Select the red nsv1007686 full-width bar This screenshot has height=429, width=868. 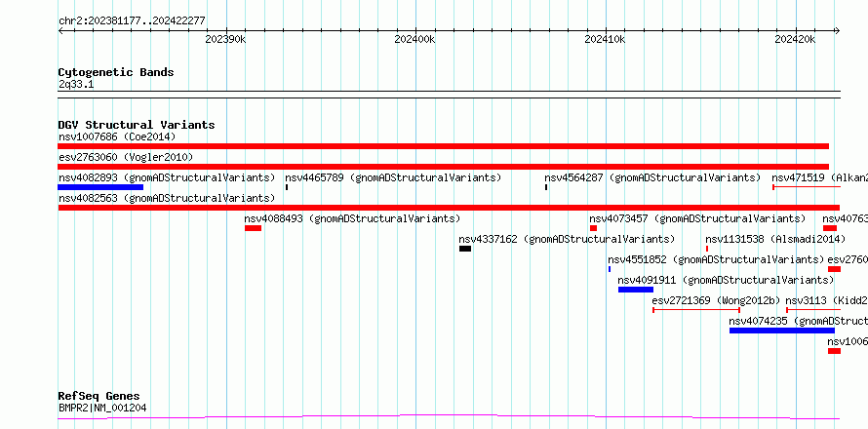[x=444, y=146]
